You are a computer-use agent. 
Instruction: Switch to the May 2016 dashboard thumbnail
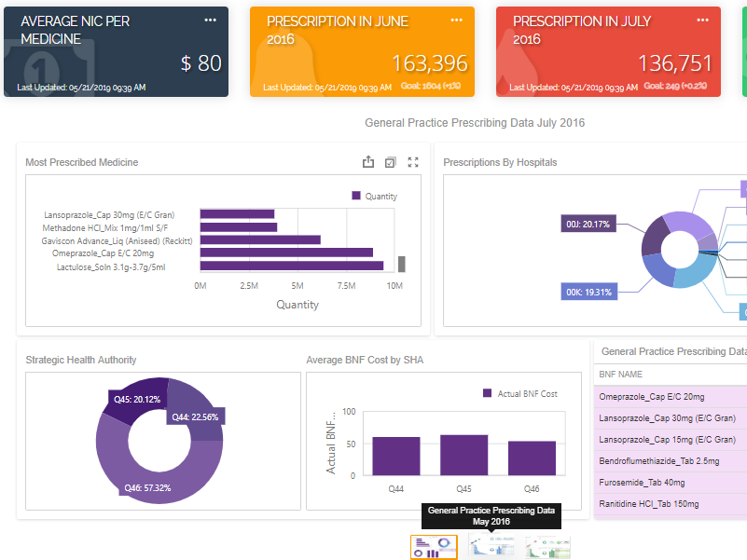[x=491, y=548]
